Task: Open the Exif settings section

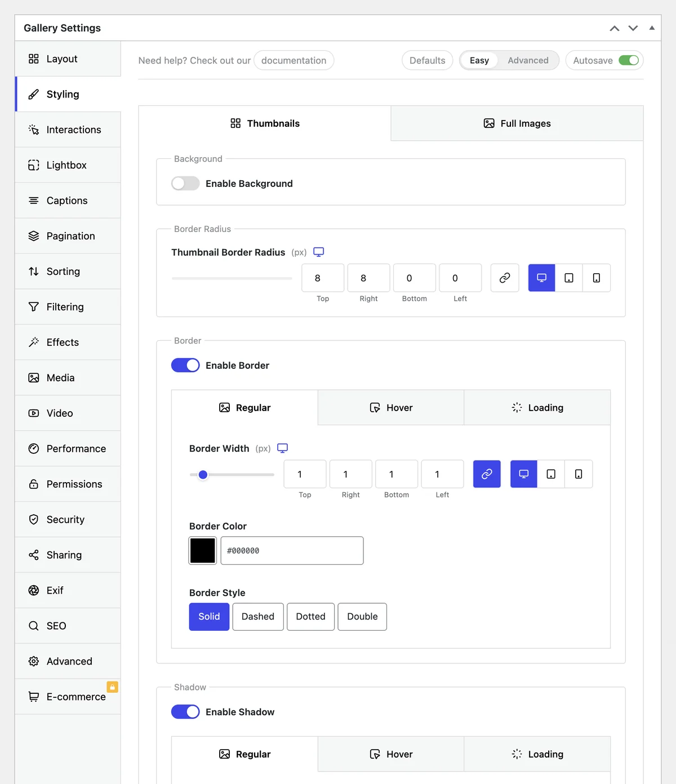Action: [68, 591]
